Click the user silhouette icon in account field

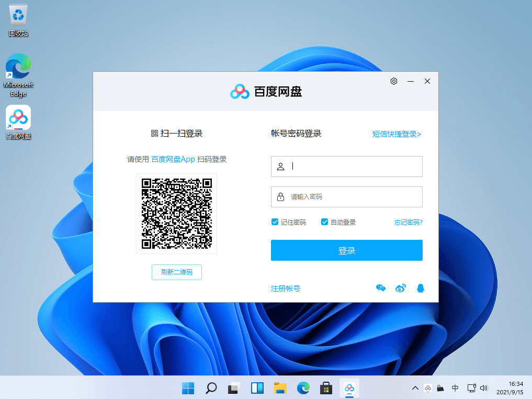(x=280, y=167)
